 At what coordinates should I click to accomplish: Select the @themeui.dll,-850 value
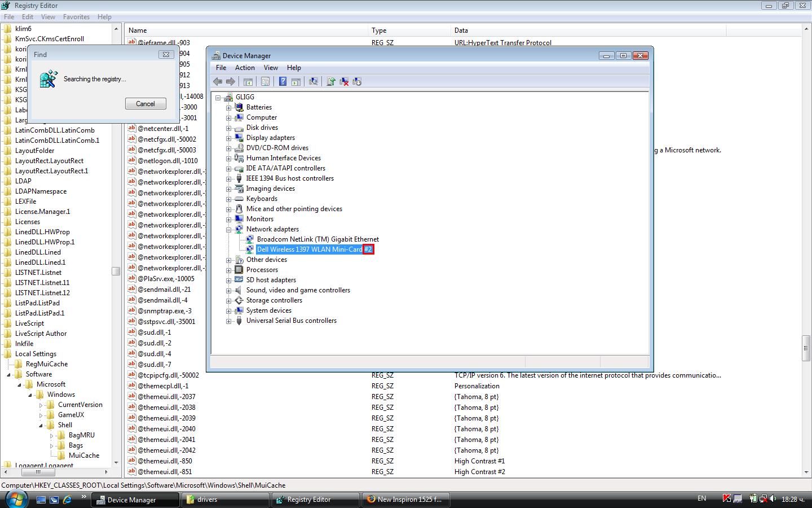tap(165, 461)
